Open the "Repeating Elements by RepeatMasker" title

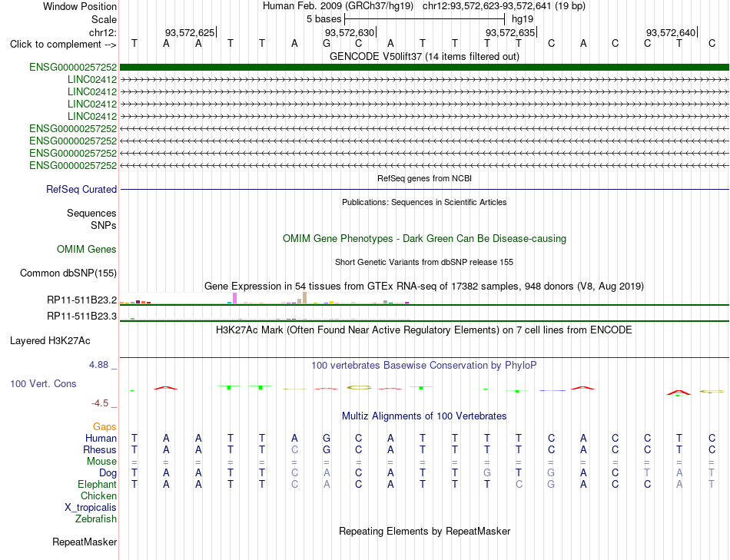click(x=424, y=531)
